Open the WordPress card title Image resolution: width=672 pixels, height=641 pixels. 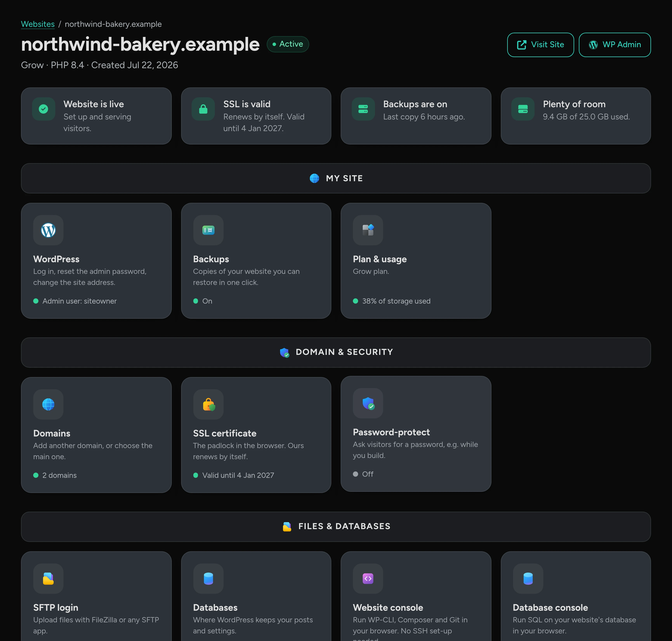click(x=56, y=259)
